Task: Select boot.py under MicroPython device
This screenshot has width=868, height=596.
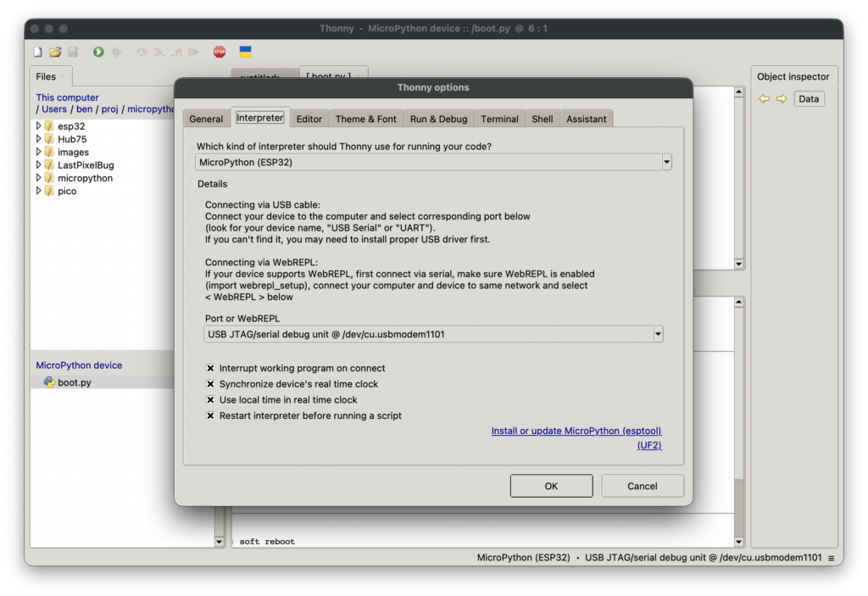Action: 74,382
